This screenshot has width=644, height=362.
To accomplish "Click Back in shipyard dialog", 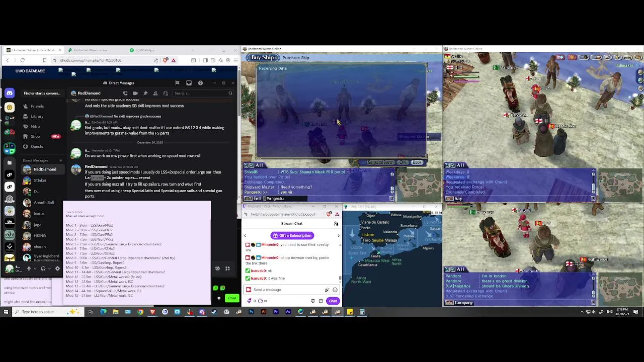I will coord(417,162).
